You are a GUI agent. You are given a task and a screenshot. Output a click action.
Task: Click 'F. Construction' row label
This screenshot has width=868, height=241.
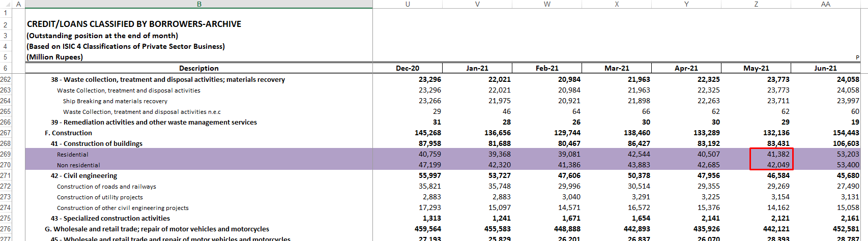[x=68, y=133]
